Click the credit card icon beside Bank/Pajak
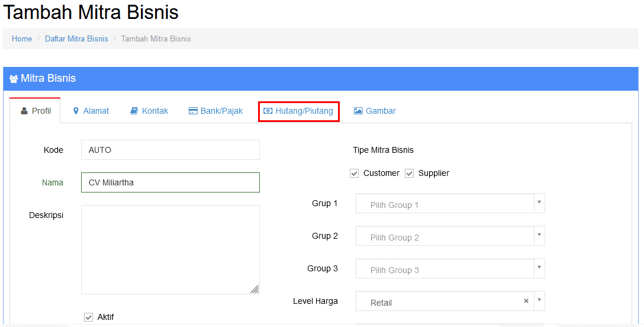The height and width of the screenshot is (327, 644). click(x=193, y=111)
